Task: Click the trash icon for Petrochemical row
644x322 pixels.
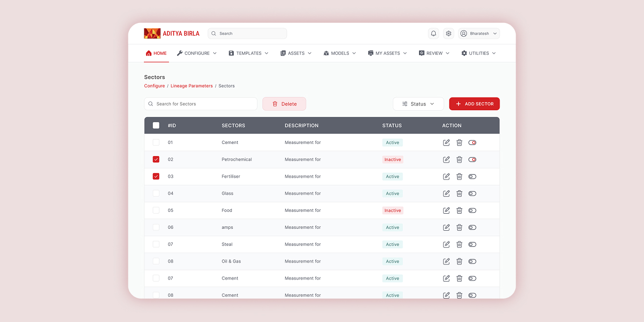Action: coord(459,160)
